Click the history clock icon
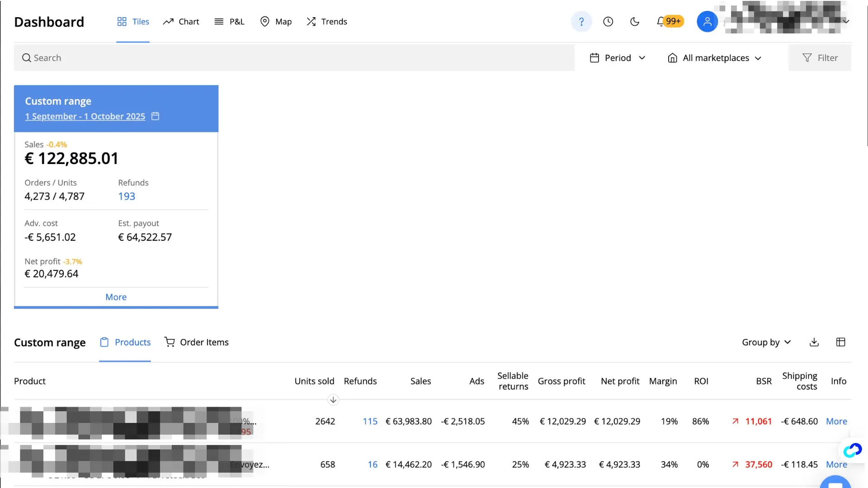Screen dimensions: 868x488 (608, 21)
